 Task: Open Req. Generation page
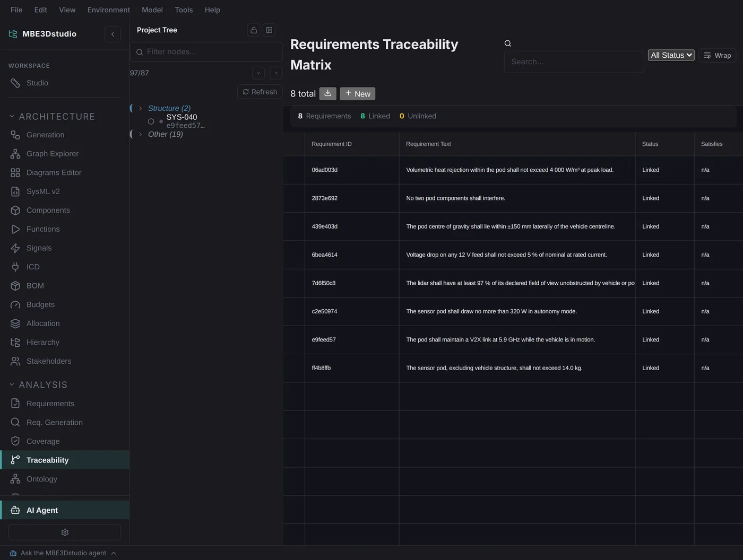(64, 422)
